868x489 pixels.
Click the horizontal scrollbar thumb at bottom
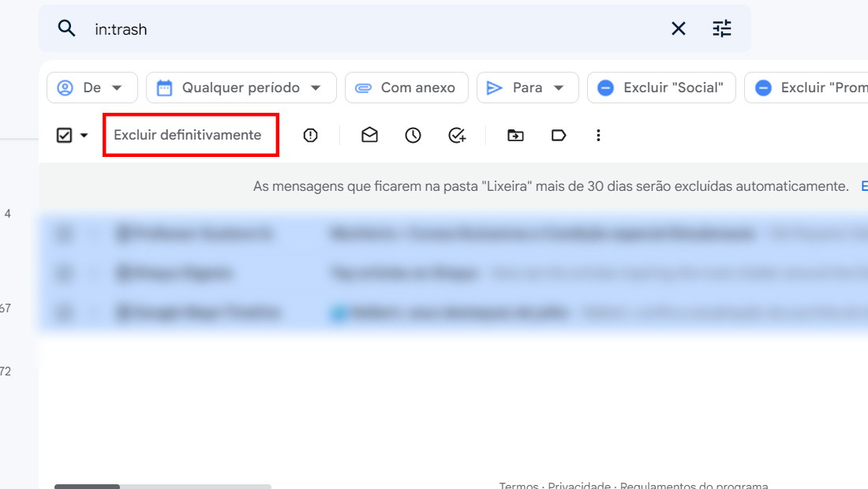(x=87, y=487)
